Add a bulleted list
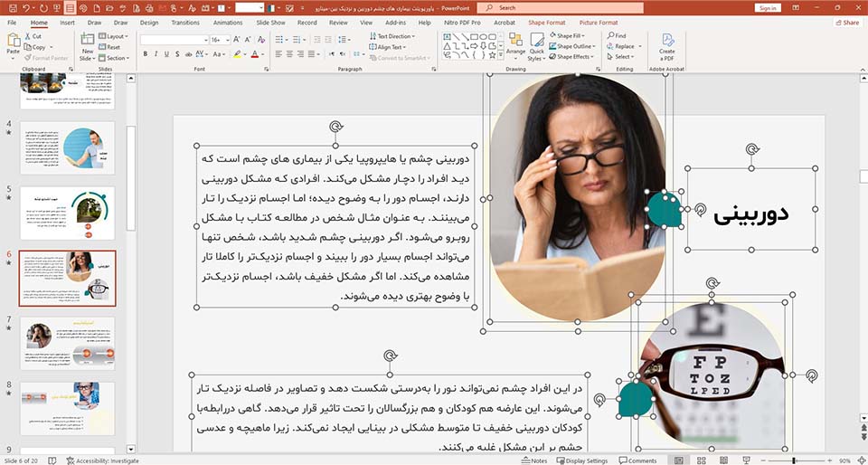This screenshot has height=465, width=868. [x=280, y=40]
